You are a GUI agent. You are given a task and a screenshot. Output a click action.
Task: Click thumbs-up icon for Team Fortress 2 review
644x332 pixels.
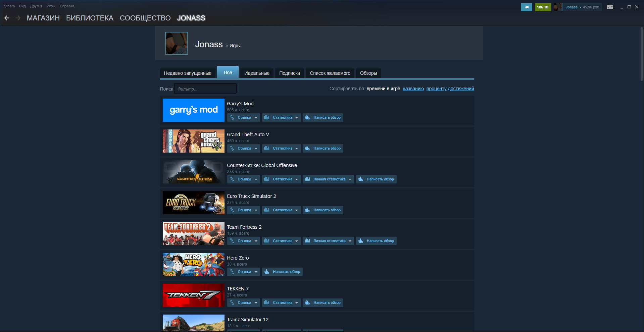point(360,241)
